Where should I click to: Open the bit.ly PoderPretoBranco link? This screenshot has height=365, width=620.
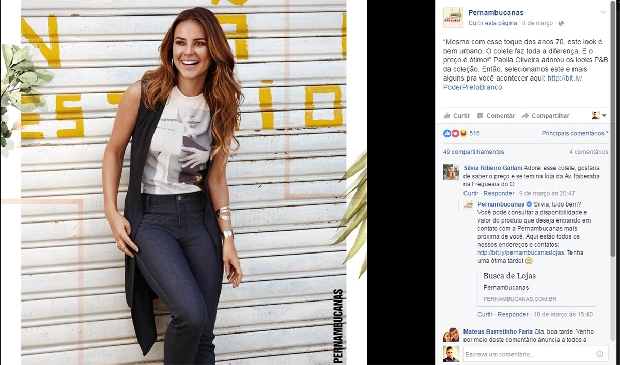(512, 83)
